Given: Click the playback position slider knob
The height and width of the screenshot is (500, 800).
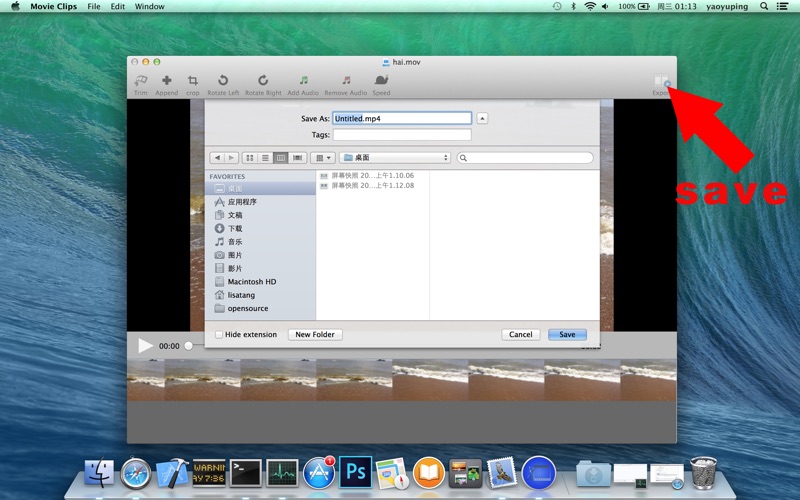Looking at the screenshot, I should 189,345.
